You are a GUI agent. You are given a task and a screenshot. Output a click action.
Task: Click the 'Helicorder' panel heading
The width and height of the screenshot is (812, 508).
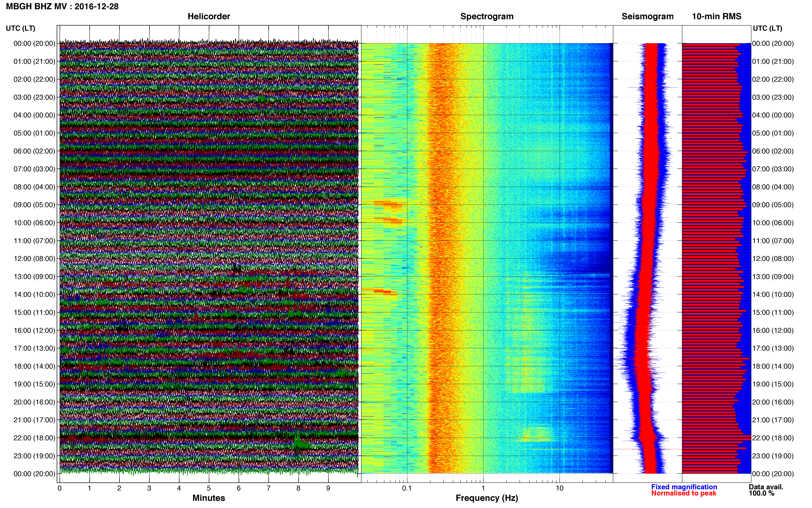pos(208,16)
